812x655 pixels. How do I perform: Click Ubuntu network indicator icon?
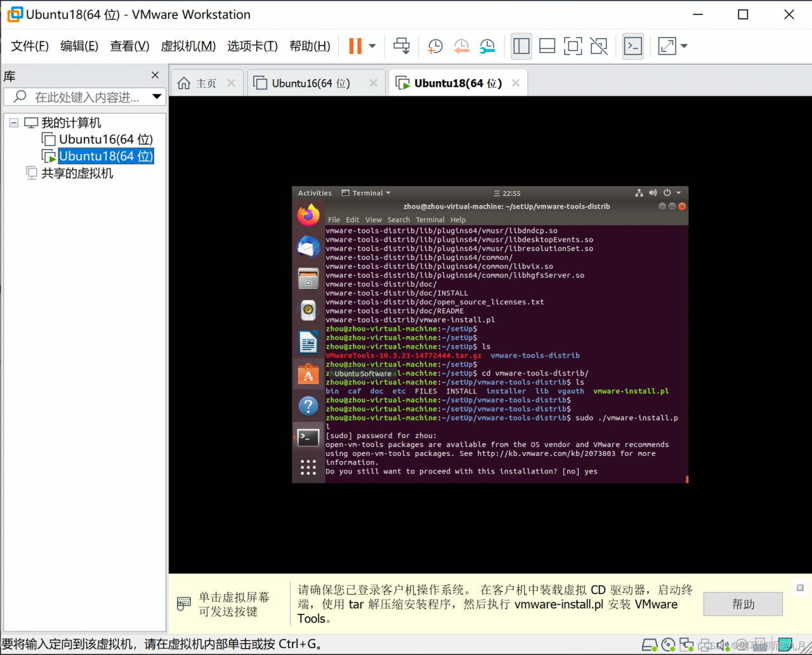click(x=639, y=193)
